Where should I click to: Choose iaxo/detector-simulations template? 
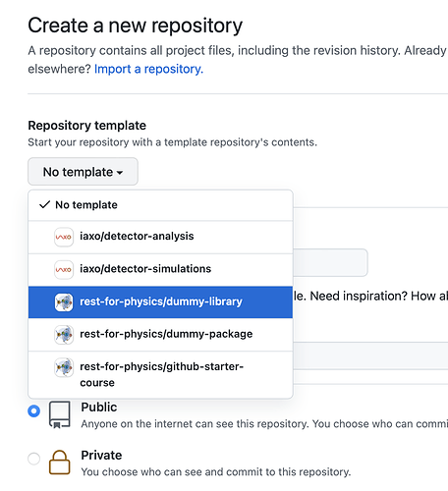160,270
